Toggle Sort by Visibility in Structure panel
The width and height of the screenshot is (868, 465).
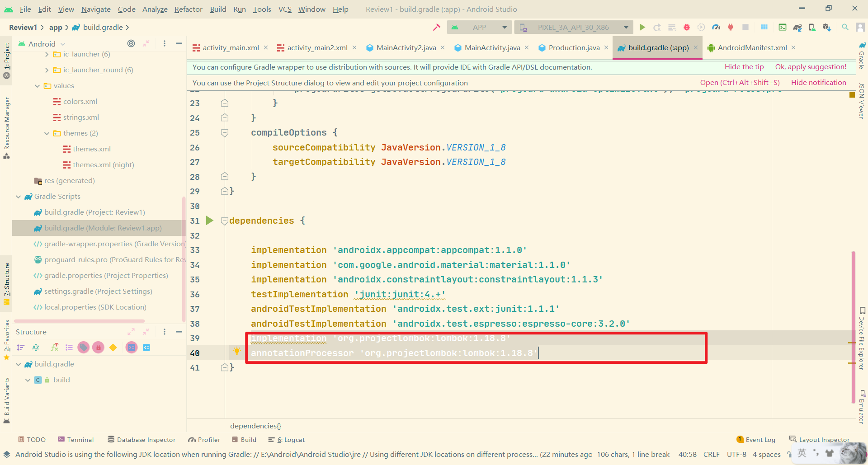pos(21,348)
